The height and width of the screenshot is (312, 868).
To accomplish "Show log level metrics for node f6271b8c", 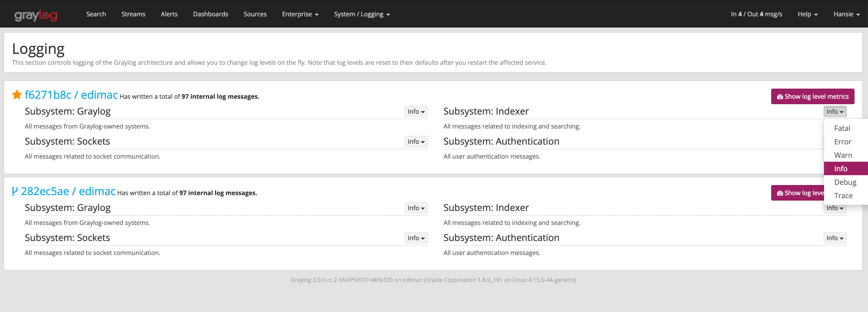I will tap(812, 96).
